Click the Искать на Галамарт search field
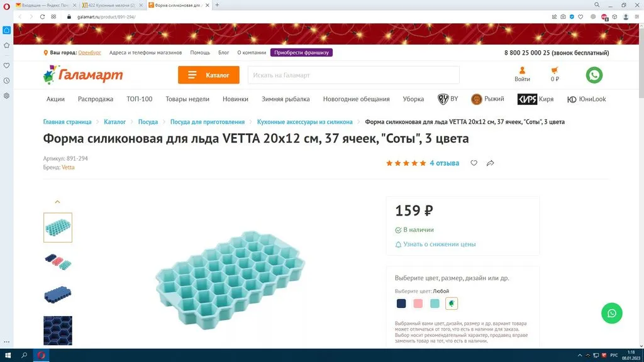The height and width of the screenshot is (362, 644). [353, 75]
